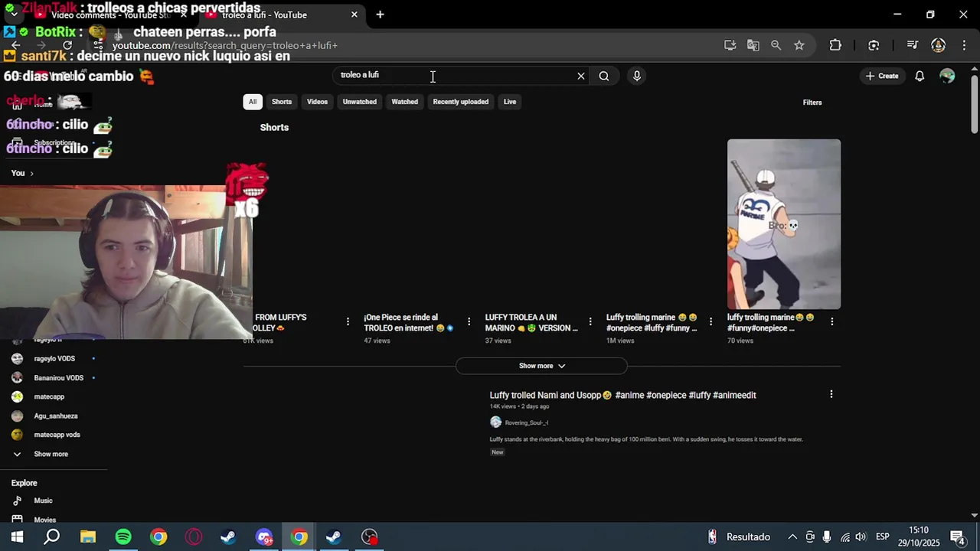
Task: Expand the 'You' section chevron
Action: pyautogui.click(x=31, y=173)
